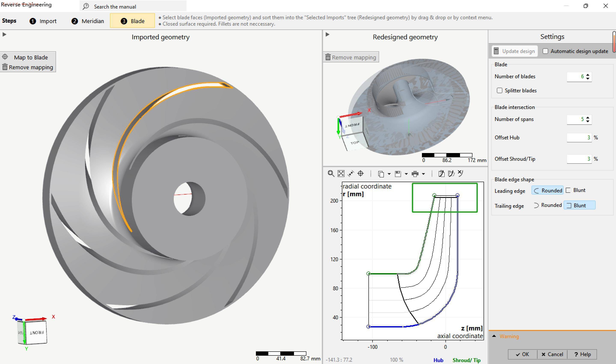Click the rounded trailing edge shape icon
This screenshot has width=616, height=364.
[536, 205]
